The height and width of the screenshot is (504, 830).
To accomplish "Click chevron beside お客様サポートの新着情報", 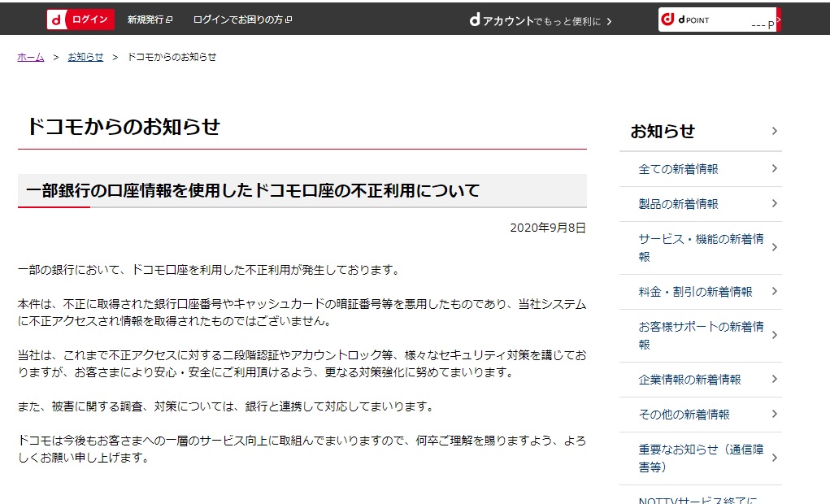I will click(x=775, y=335).
